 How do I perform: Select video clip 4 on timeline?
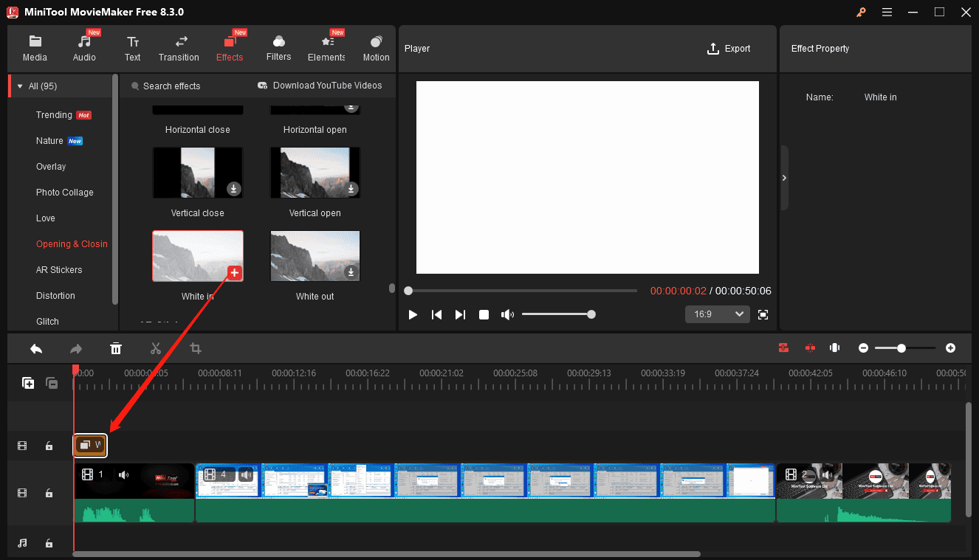(x=485, y=493)
